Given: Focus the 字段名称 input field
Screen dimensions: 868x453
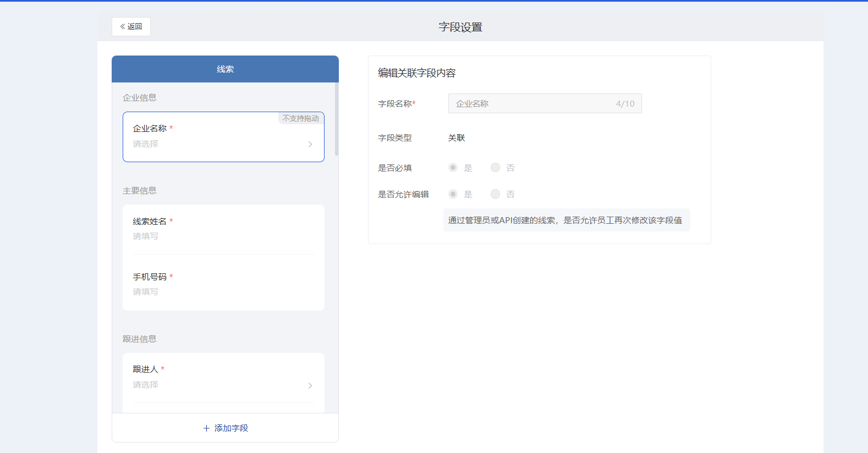Looking at the screenshot, I should tap(545, 103).
